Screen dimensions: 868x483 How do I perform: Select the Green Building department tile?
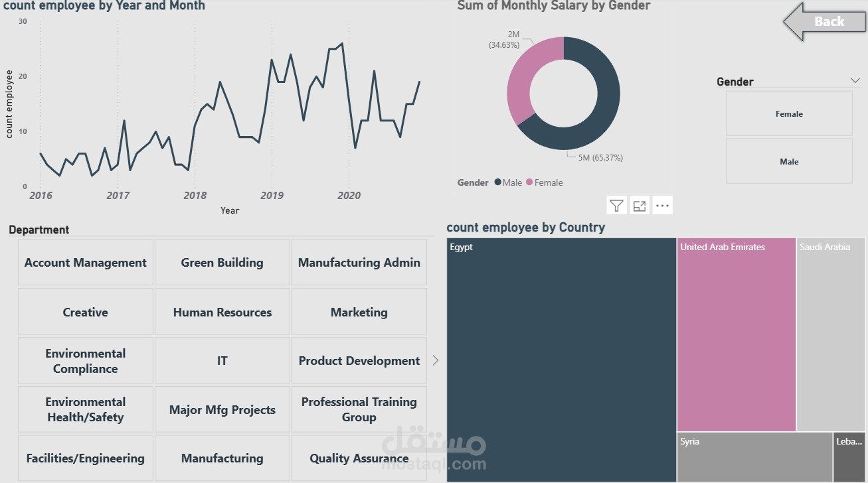click(x=222, y=263)
